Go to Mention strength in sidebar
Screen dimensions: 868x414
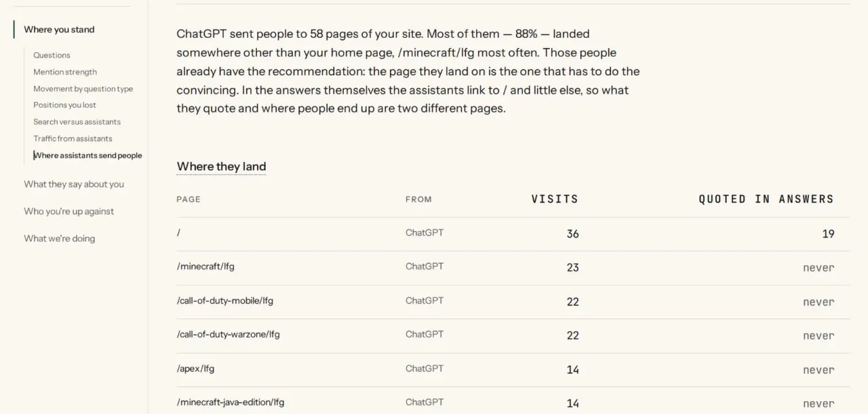(x=65, y=72)
